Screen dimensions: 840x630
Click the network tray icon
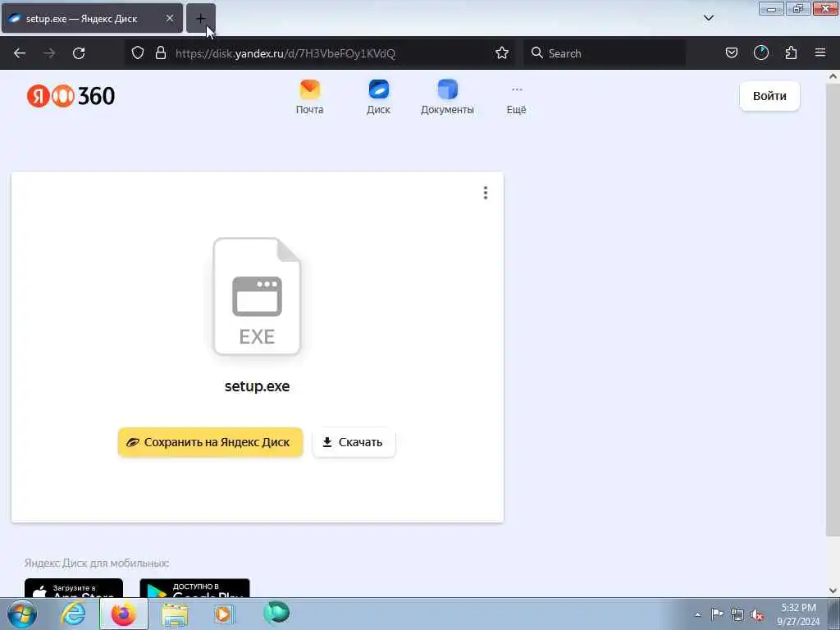pyautogui.click(x=737, y=615)
